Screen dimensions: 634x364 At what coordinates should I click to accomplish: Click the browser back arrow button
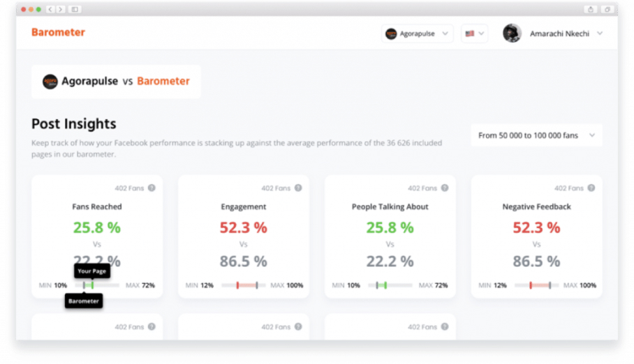point(50,9)
